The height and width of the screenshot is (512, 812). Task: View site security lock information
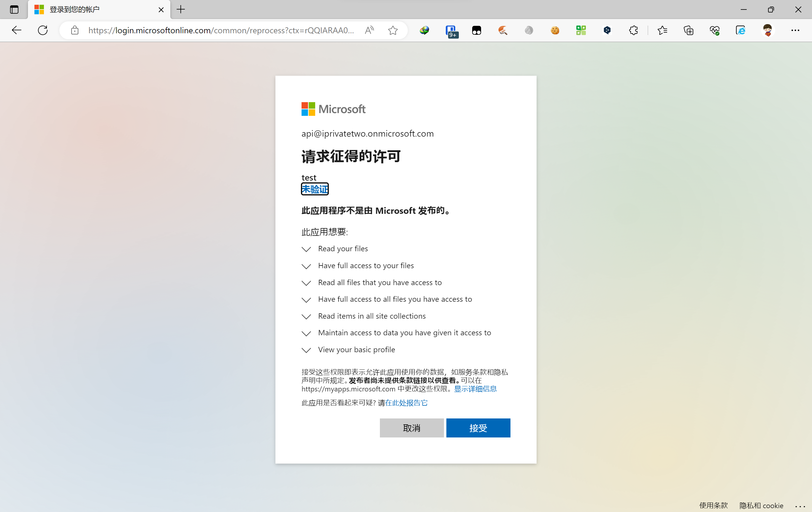pyautogui.click(x=75, y=30)
